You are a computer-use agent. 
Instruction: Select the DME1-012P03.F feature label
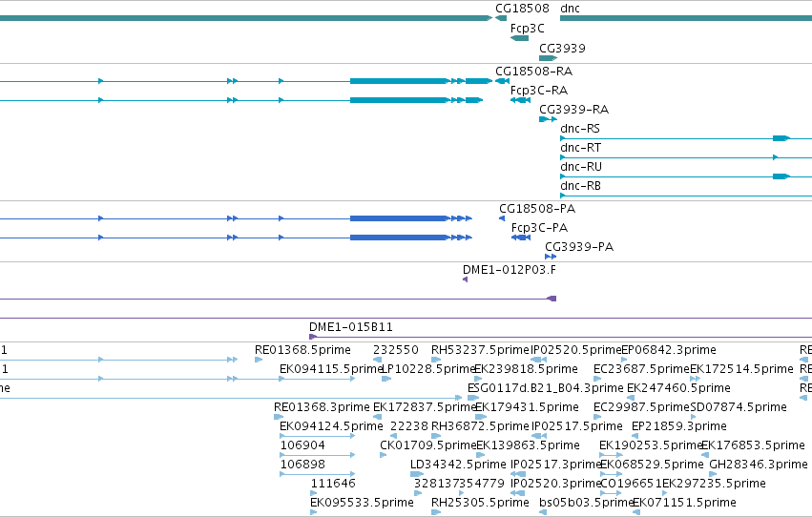tap(510, 270)
